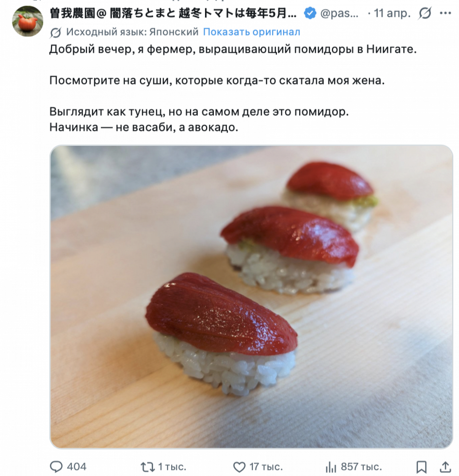Image resolution: width=459 pixels, height=476 pixels.
Task: Click the sentence "Выглядит как тунец"
Action: (x=199, y=111)
